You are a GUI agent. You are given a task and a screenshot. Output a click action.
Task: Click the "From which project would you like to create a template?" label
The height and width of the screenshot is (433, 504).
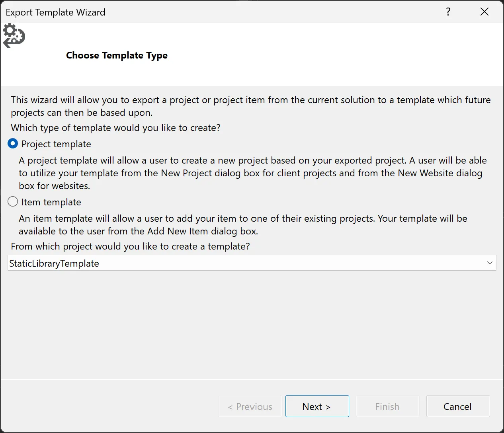130,246
